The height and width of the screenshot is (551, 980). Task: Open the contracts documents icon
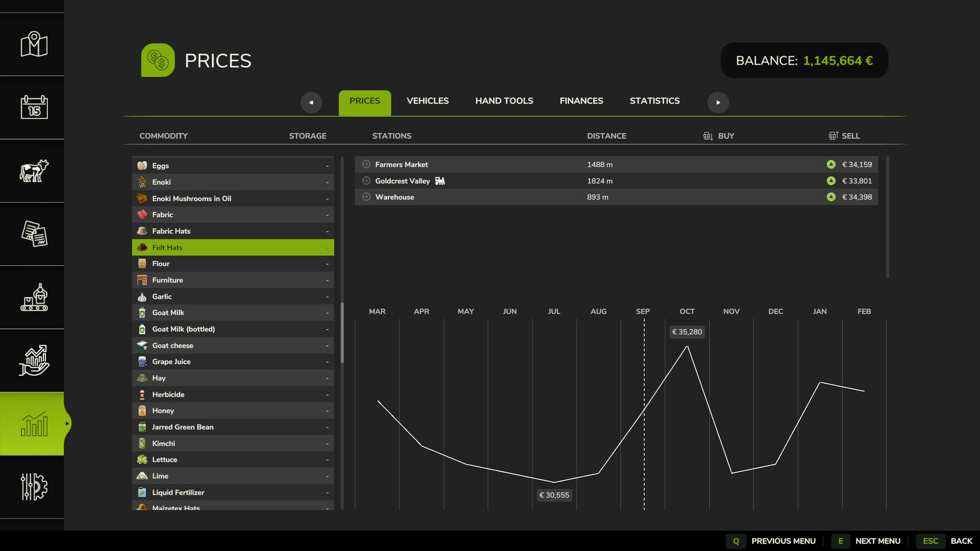click(x=34, y=234)
